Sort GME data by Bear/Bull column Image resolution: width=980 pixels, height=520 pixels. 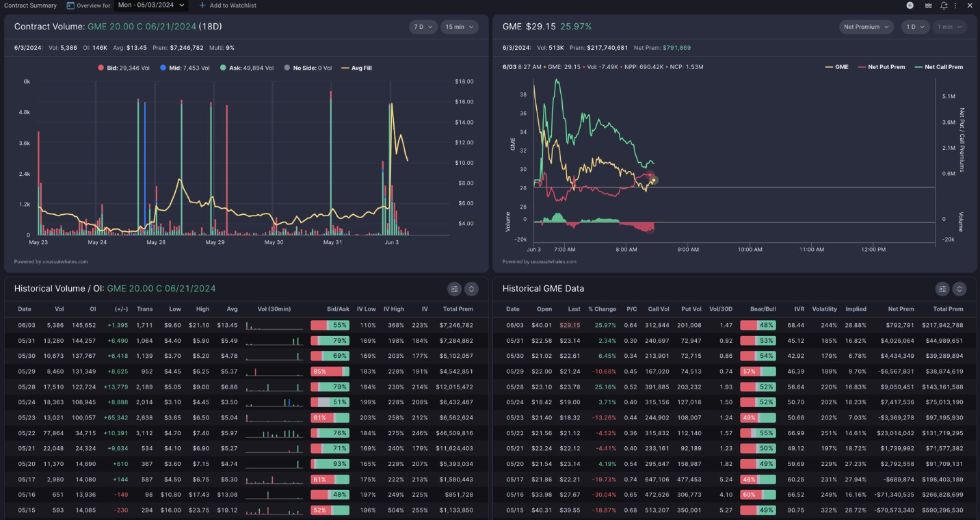(x=763, y=309)
